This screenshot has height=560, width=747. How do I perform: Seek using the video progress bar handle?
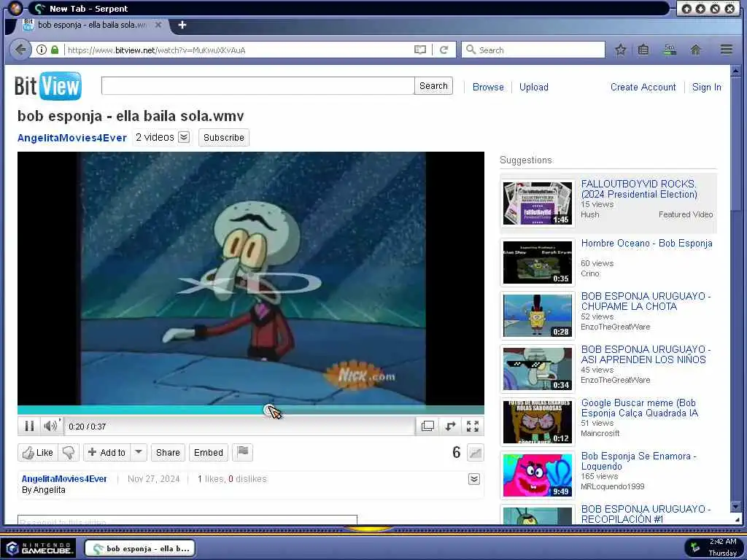tap(270, 410)
